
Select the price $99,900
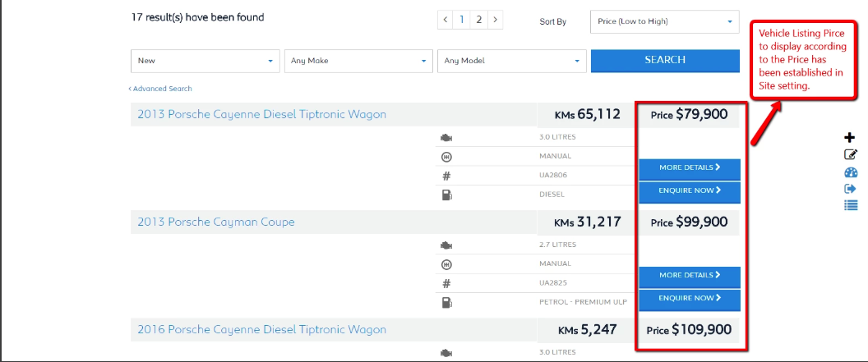[x=701, y=222]
